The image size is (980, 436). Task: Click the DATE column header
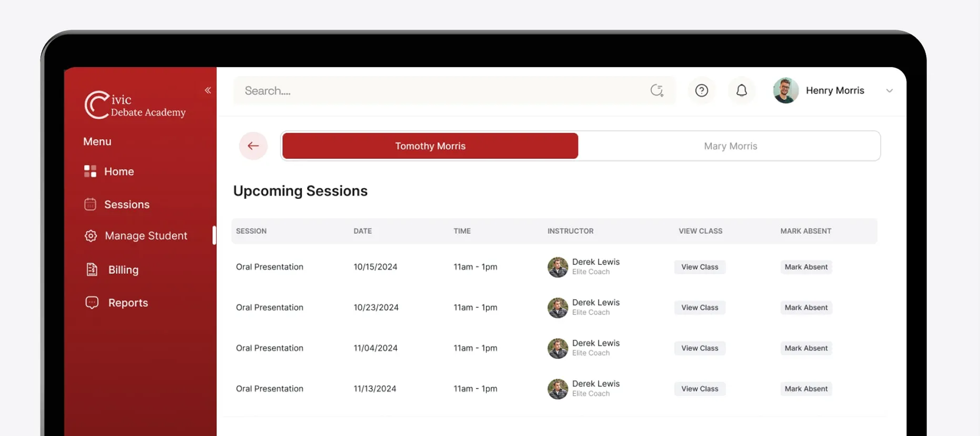coord(363,231)
